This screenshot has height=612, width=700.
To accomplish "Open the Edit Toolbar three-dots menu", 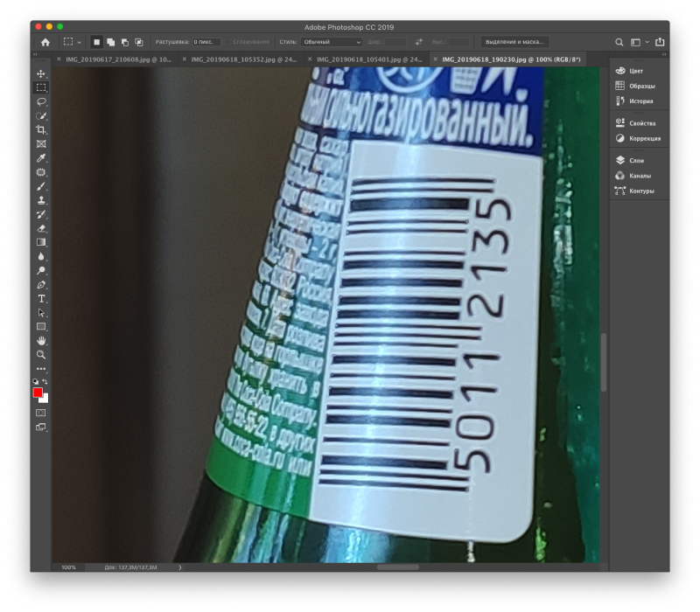I will click(41, 369).
